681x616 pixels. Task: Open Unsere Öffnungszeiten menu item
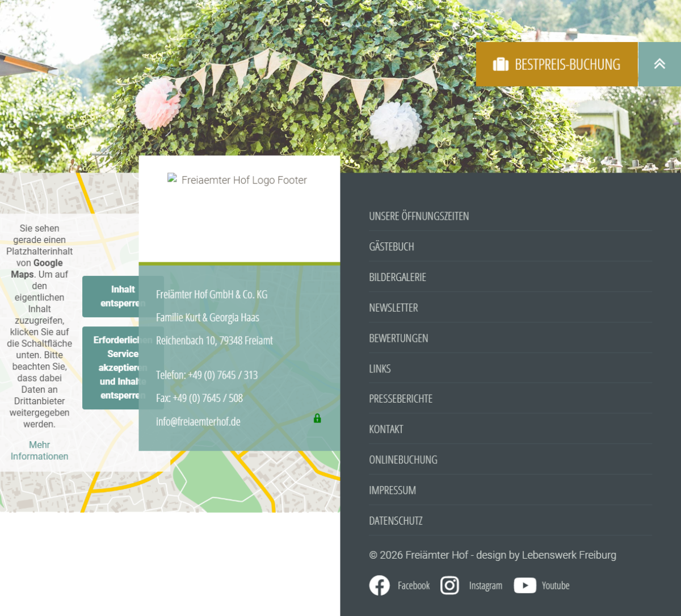click(419, 216)
